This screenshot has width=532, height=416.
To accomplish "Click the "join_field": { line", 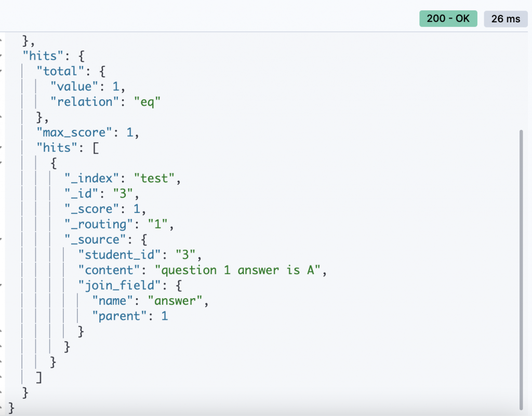I will [x=130, y=285].
